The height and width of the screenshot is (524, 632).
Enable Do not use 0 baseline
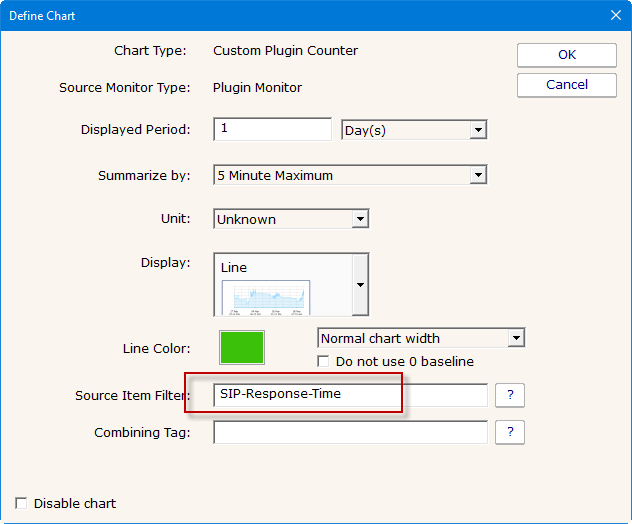tap(324, 361)
